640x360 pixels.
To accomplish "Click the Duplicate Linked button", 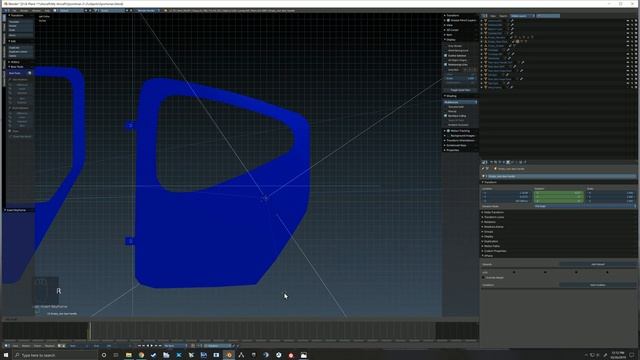I will pyautogui.click(x=20, y=52).
